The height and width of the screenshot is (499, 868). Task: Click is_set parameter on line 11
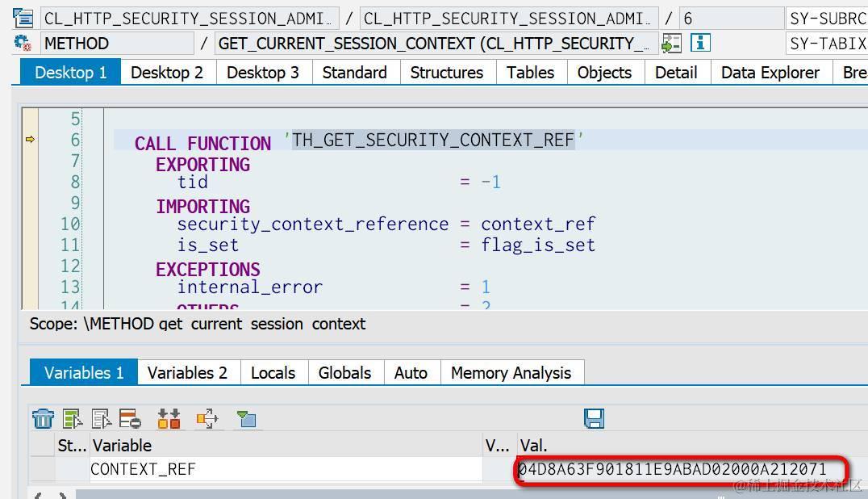click(x=208, y=245)
